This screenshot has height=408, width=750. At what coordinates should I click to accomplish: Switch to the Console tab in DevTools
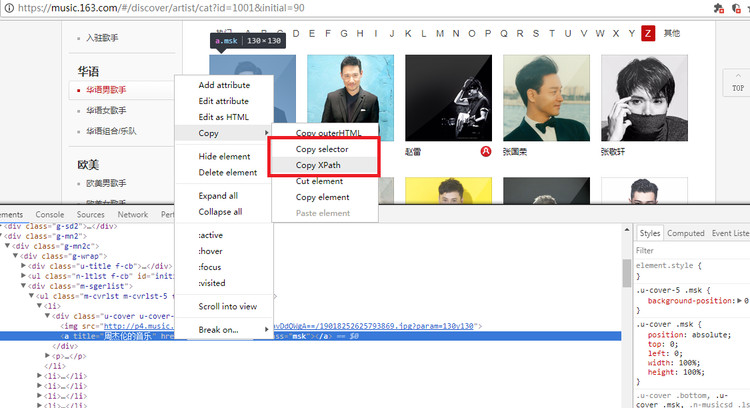(x=50, y=215)
